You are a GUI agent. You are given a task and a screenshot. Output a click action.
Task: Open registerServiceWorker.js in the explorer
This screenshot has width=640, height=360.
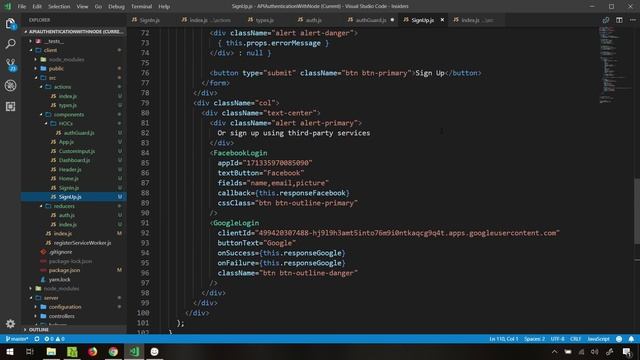click(x=82, y=243)
